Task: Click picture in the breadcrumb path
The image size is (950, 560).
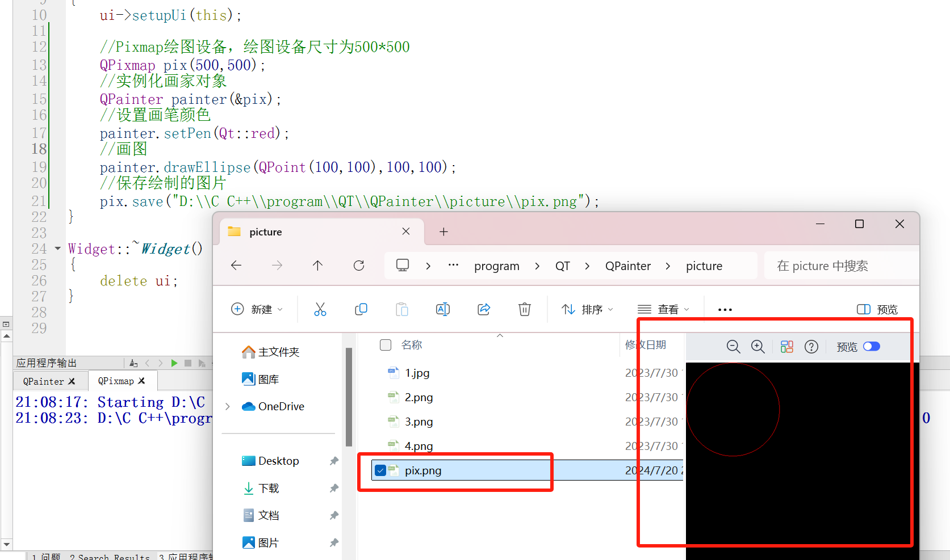Action: coord(704,266)
